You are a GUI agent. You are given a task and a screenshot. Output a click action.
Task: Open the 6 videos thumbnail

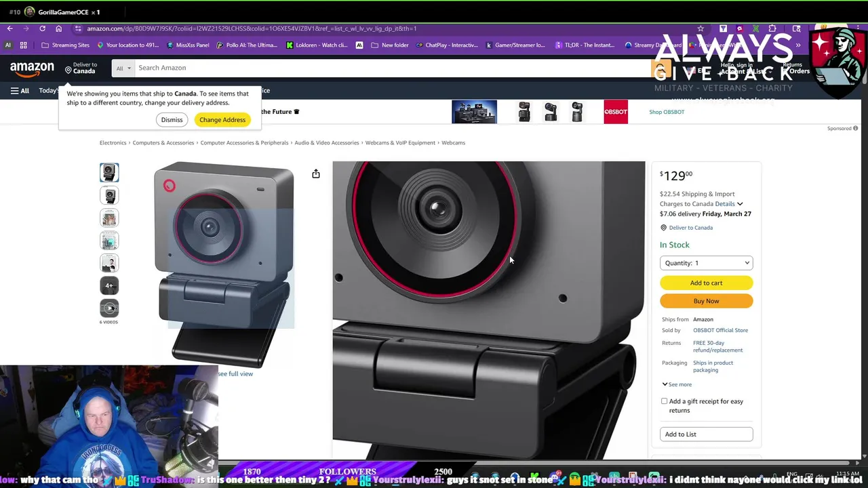coord(109,308)
